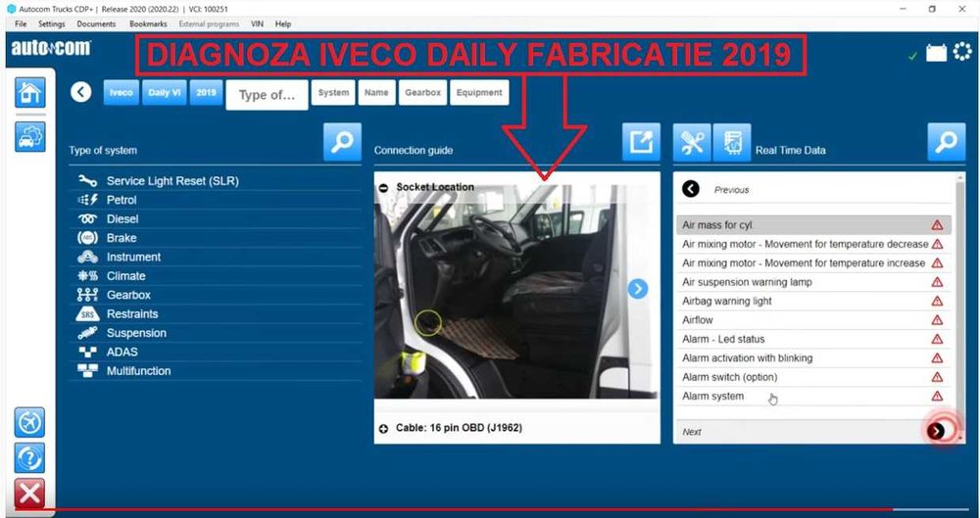Open the Home icon in left sidebar
This screenshot has height=518, width=980.
point(30,92)
